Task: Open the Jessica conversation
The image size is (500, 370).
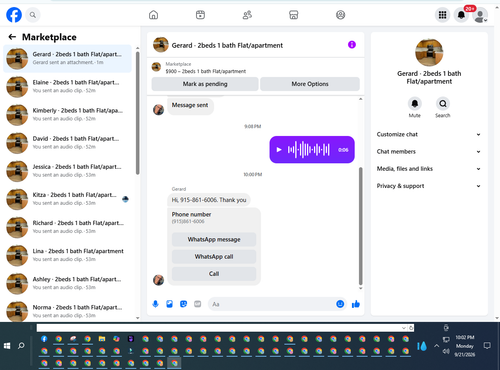Action: click(67, 171)
